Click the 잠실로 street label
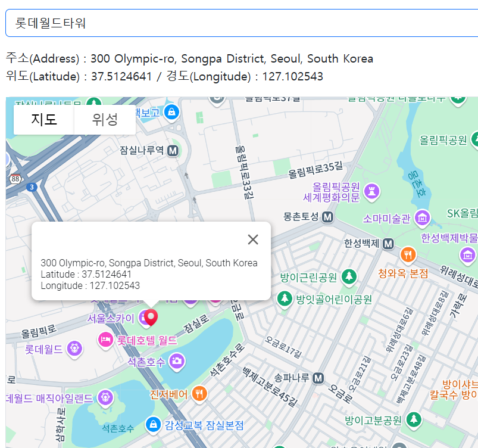 point(196,323)
